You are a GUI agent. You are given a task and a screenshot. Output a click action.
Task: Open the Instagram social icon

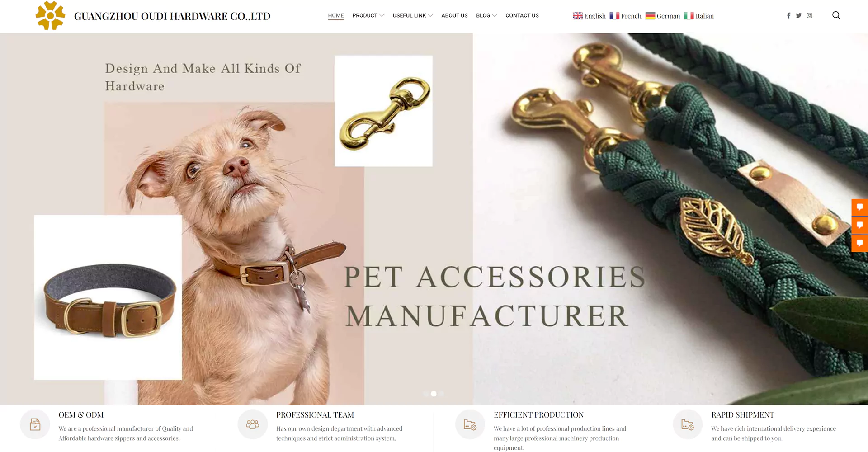point(810,15)
